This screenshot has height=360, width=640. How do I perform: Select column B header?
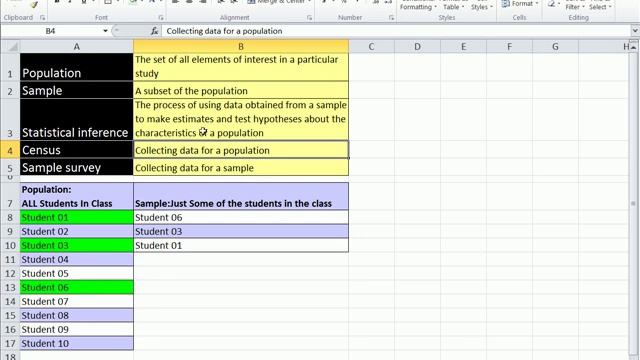coord(241,47)
